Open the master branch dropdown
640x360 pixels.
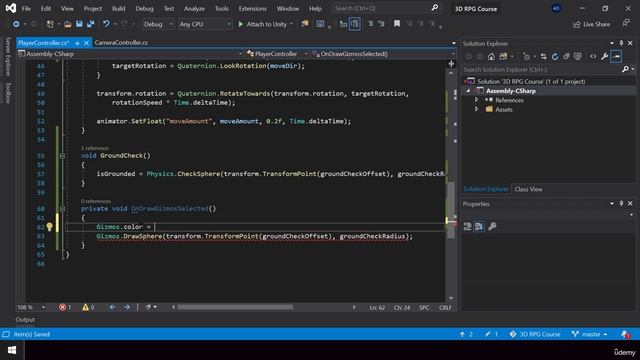[589, 334]
